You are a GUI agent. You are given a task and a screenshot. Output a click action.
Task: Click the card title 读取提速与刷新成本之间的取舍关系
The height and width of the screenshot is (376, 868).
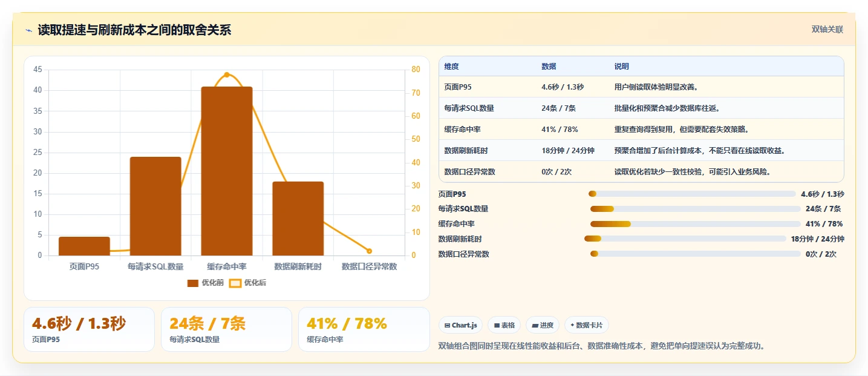coord(134,30)
